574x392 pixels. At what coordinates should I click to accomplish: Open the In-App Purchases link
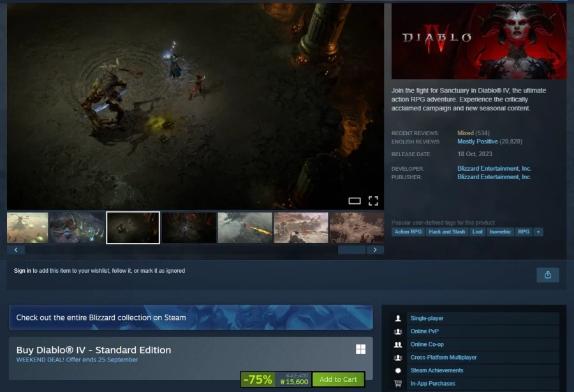pos(432,384)
